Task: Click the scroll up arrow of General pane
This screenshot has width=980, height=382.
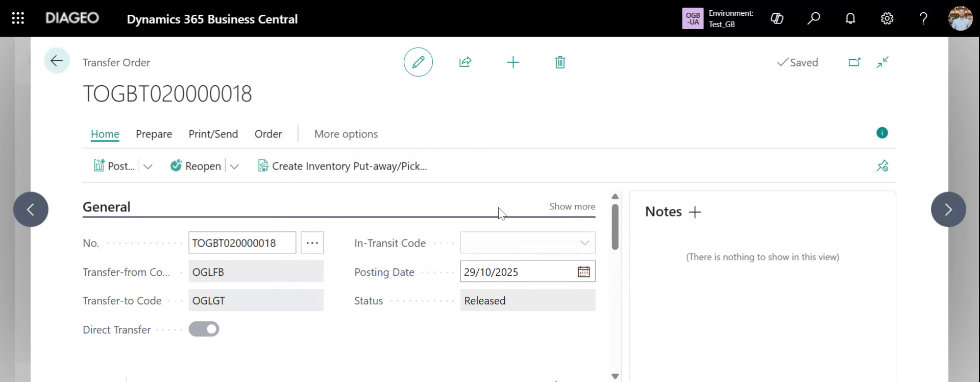Action: coord(615,197)
